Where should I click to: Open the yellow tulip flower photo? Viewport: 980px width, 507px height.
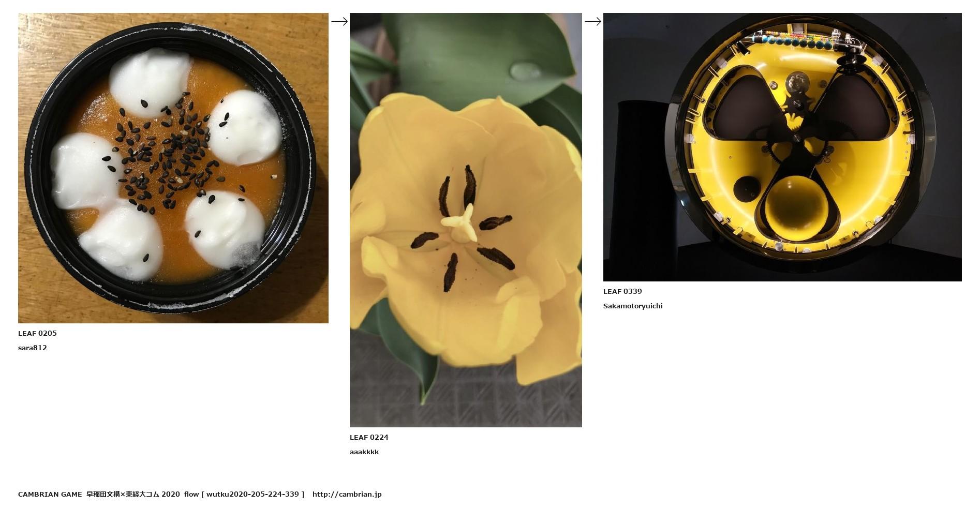466,220
